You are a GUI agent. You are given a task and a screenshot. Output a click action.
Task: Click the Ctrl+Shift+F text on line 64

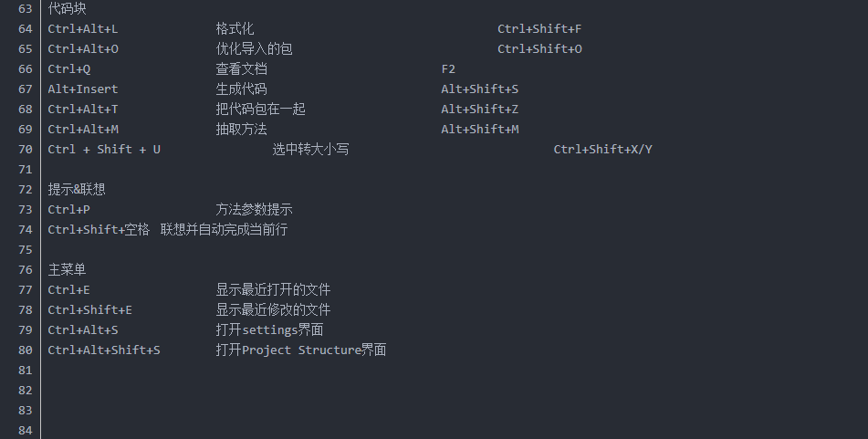[x=539, y=29]
